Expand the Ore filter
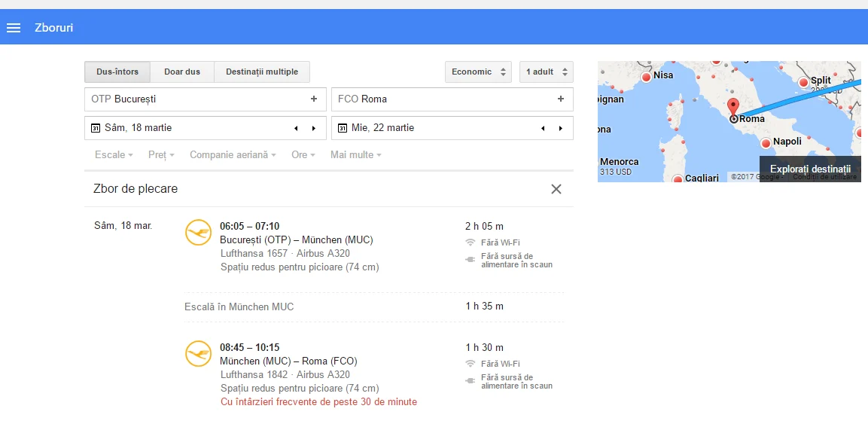 coord(303,155)
